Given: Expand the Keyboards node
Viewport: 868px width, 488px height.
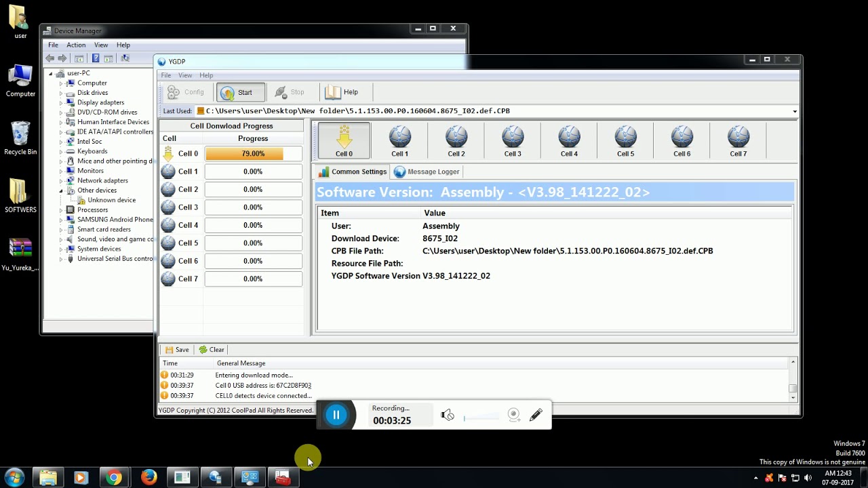Looking at the screenshot, I should [61, 151].
